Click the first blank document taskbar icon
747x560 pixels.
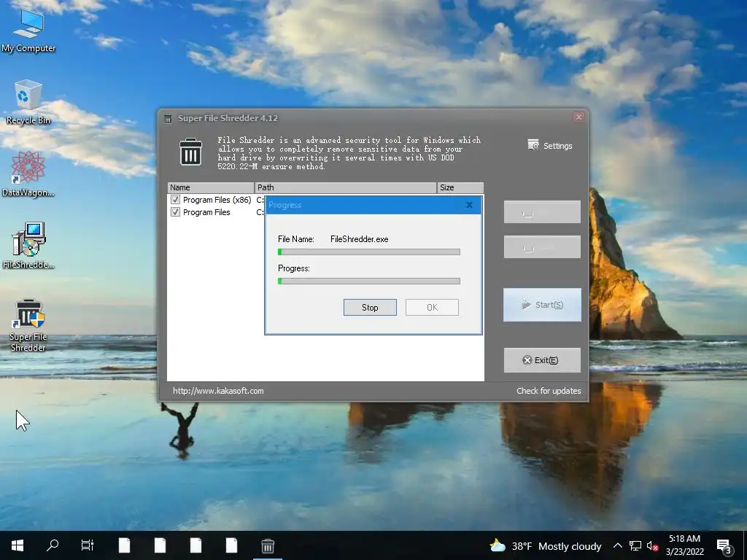[x=124, y=545]
